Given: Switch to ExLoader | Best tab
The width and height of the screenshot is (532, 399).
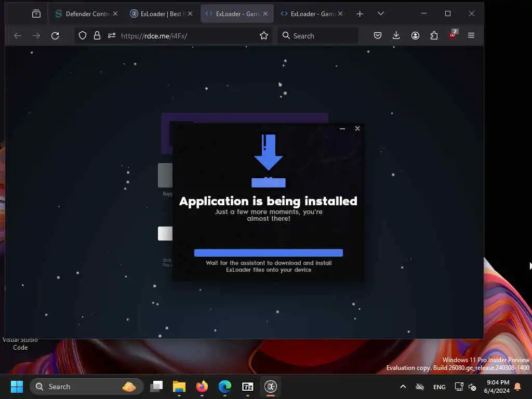Looking at the screenshot, I should [x=161, y=14].
